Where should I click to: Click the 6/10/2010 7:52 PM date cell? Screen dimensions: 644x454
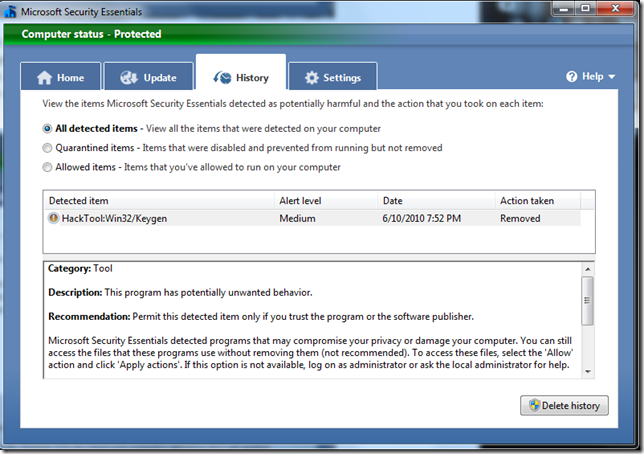(421, 219)
